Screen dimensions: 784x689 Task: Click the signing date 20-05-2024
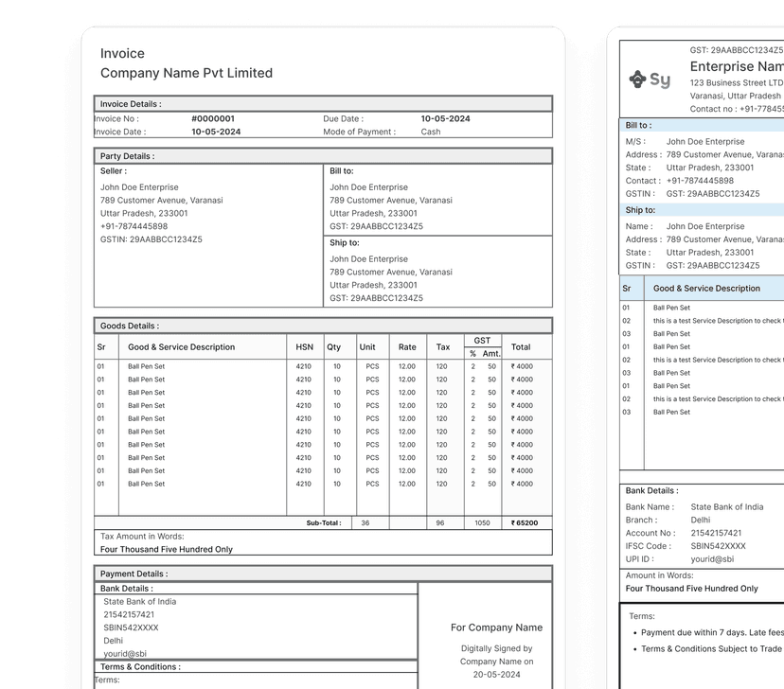click(x=496, y=675)
